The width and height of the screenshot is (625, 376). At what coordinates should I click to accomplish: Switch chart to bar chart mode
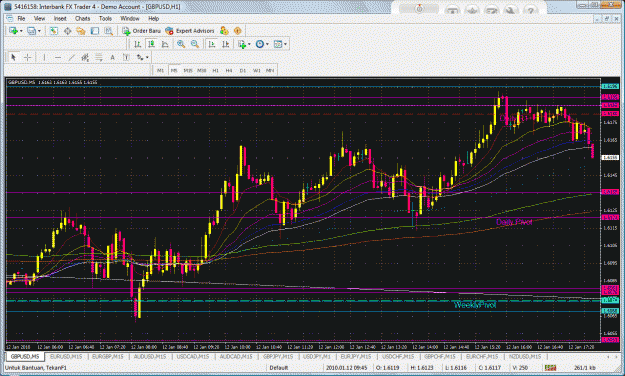pos(138,44)
